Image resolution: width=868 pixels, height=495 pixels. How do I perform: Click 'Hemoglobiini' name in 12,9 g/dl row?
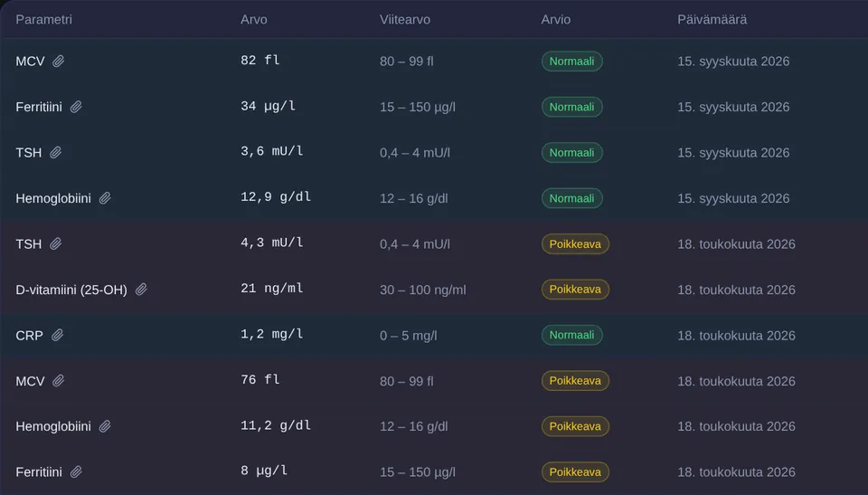click(x=53, y=198)
